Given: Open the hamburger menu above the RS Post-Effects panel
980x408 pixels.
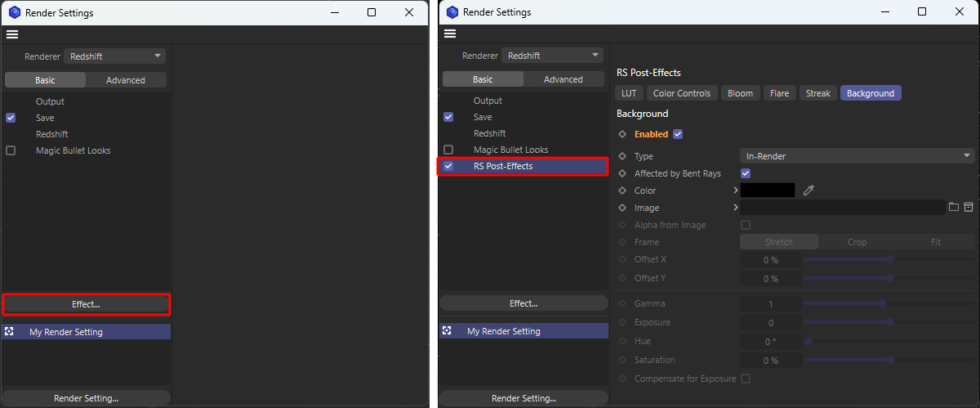Looking at the screenshot, I should [450, 34].
